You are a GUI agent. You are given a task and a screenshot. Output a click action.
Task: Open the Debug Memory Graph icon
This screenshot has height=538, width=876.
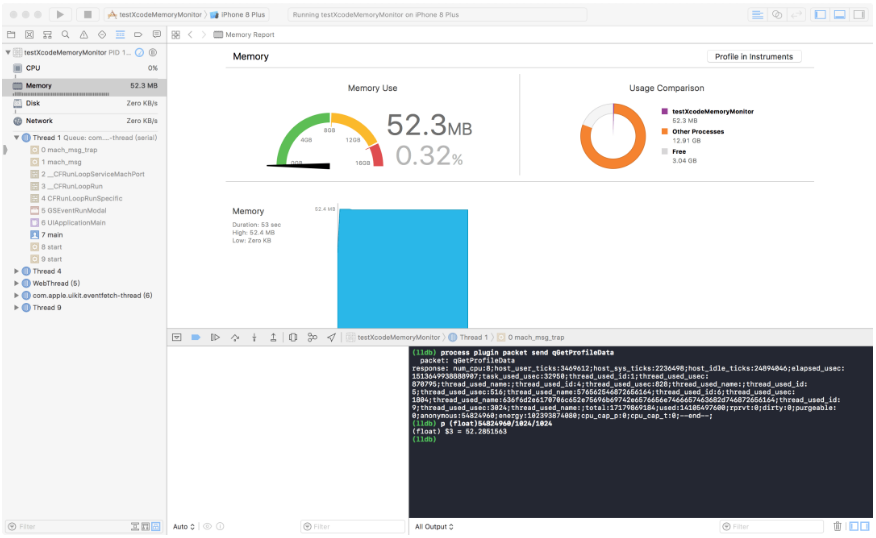(312, 337)
